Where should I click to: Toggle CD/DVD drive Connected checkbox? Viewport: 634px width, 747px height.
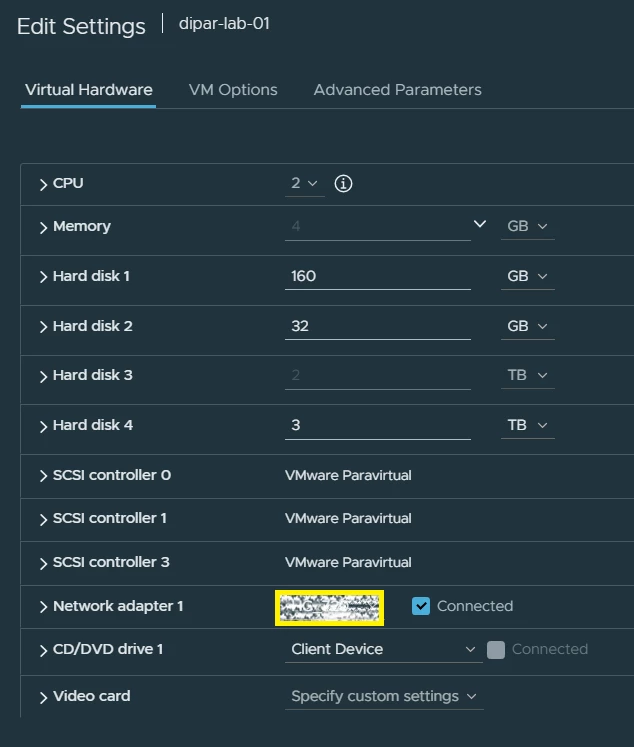click(x=496, y=650)
